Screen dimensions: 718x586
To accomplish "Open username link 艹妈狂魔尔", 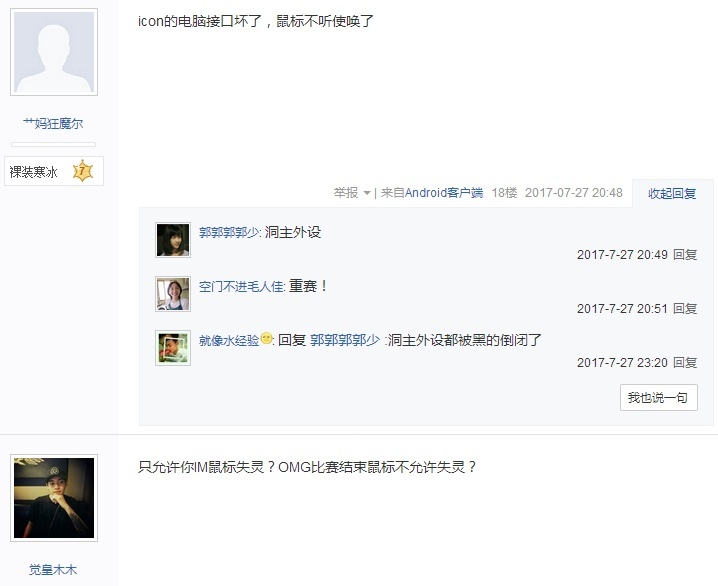I will 54,123.
